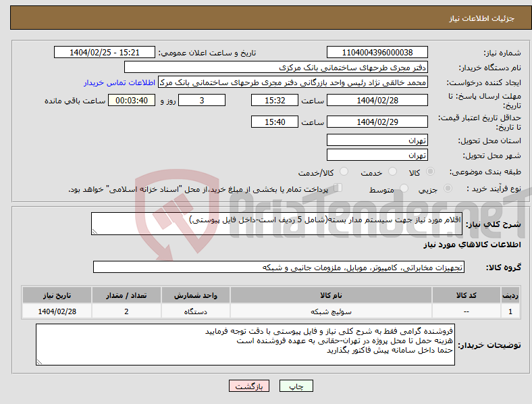Click the ساعت باقی مانده label

click(75, 101)
